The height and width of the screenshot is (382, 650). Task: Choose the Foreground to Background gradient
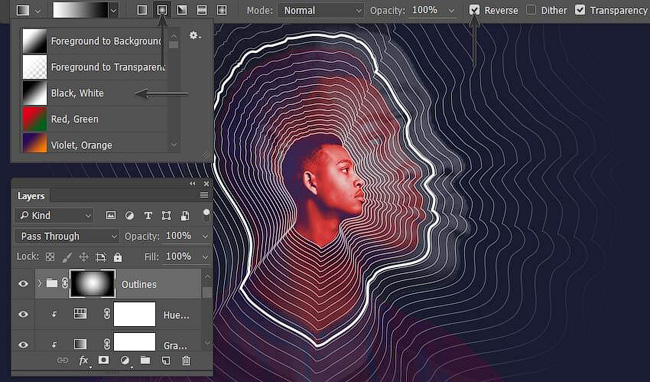pos(95,41)
